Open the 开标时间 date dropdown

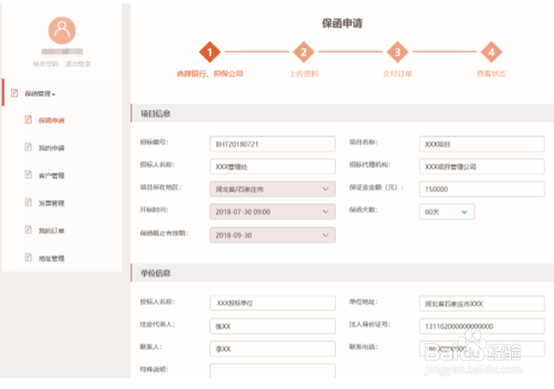(x=272, y=212)
